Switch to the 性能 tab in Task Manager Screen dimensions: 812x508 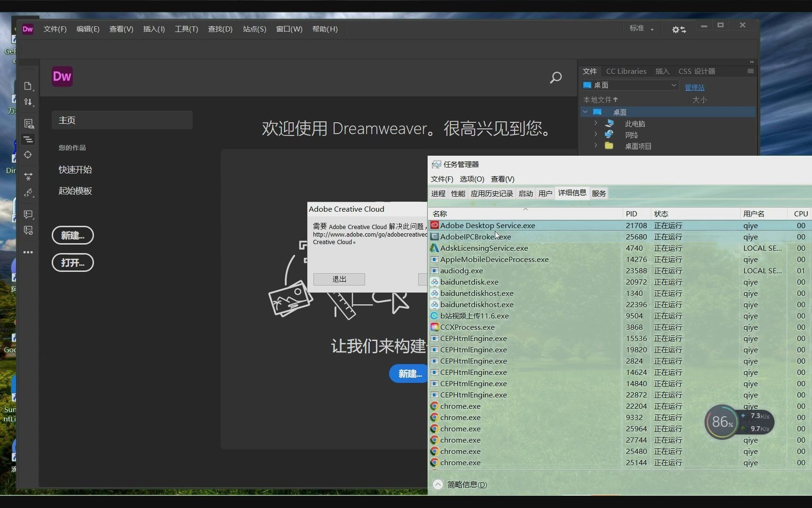[458, 194]
